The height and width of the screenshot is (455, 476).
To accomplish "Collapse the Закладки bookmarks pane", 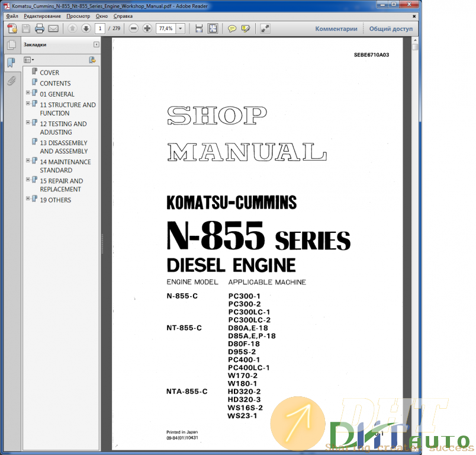I will [97, 44].
